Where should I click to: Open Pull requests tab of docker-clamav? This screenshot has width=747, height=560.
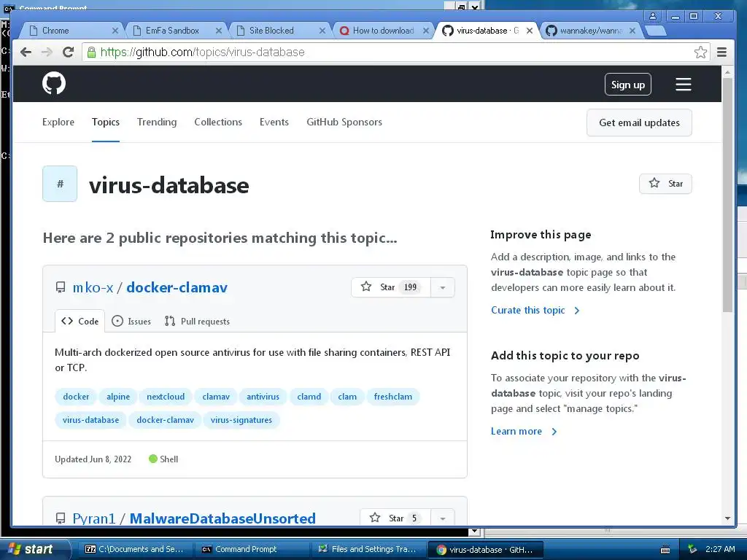pos(197,321)
